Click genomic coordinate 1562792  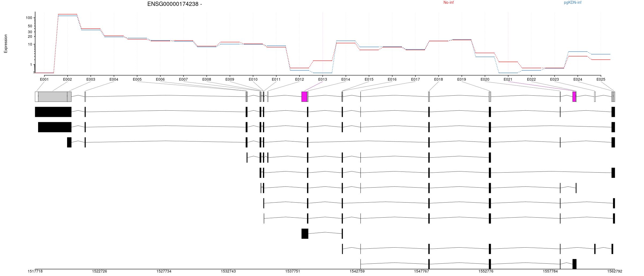(615, 271)
